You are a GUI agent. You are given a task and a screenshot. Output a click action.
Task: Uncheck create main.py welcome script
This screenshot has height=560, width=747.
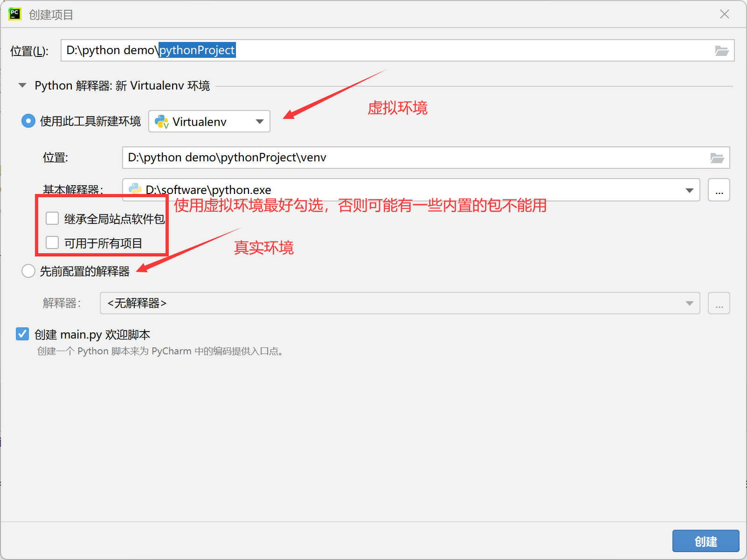click(x=22, y=334)
